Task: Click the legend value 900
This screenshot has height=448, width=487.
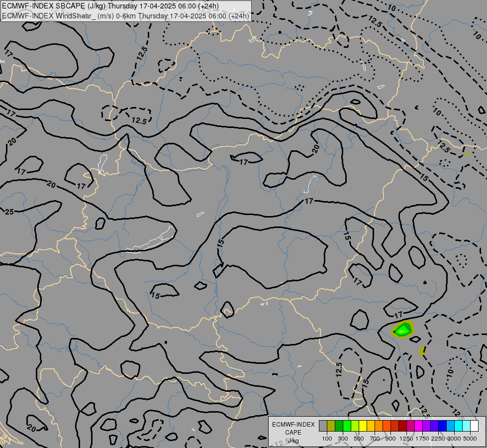Action: 390,439
